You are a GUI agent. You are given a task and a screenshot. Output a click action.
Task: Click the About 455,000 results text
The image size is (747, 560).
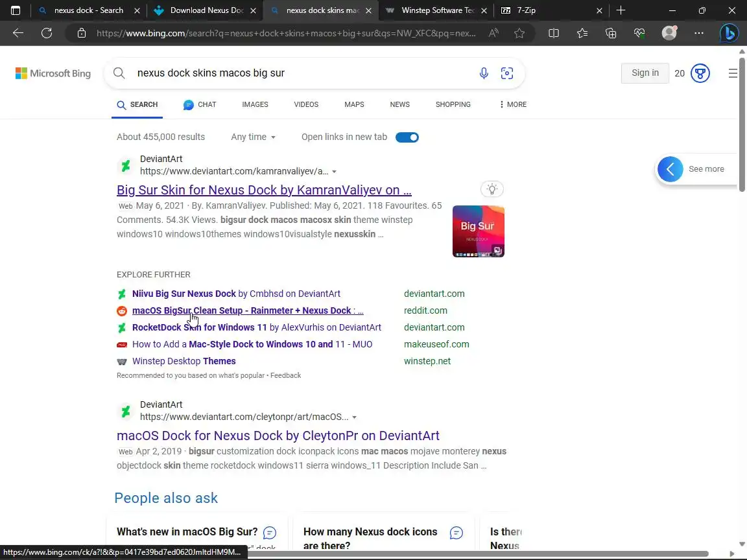click(161, 137)
